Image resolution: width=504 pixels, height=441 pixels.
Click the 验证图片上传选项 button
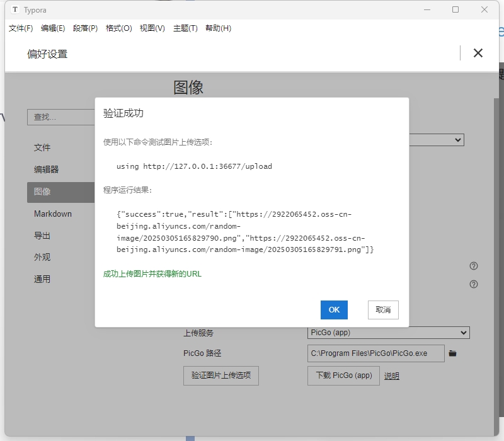221,375
